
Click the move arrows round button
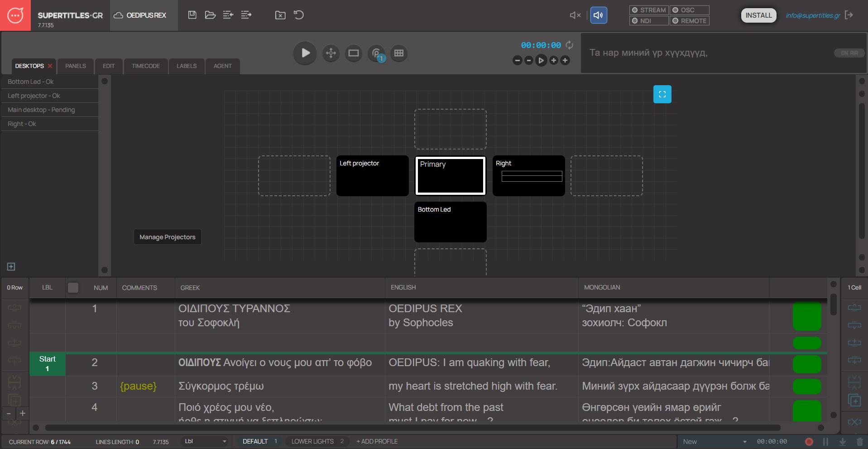(x=331, y=53)
